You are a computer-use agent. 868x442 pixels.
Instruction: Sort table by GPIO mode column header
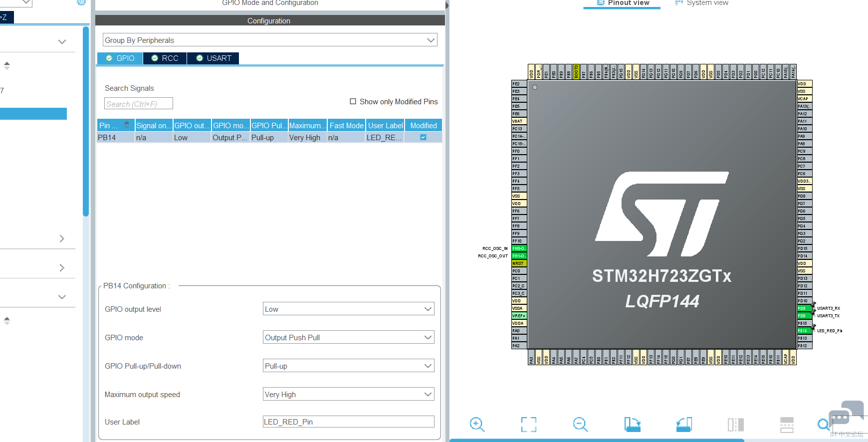(x=231, y=125)
